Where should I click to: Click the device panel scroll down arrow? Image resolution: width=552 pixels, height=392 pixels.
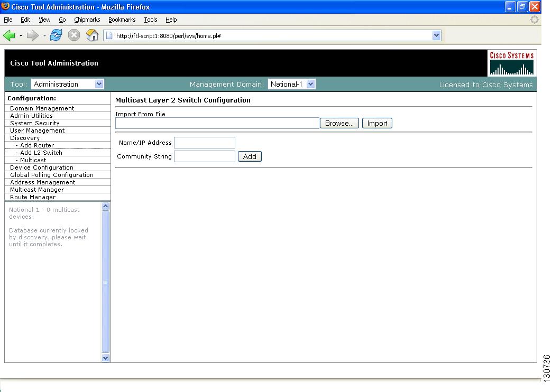(106, 358)
